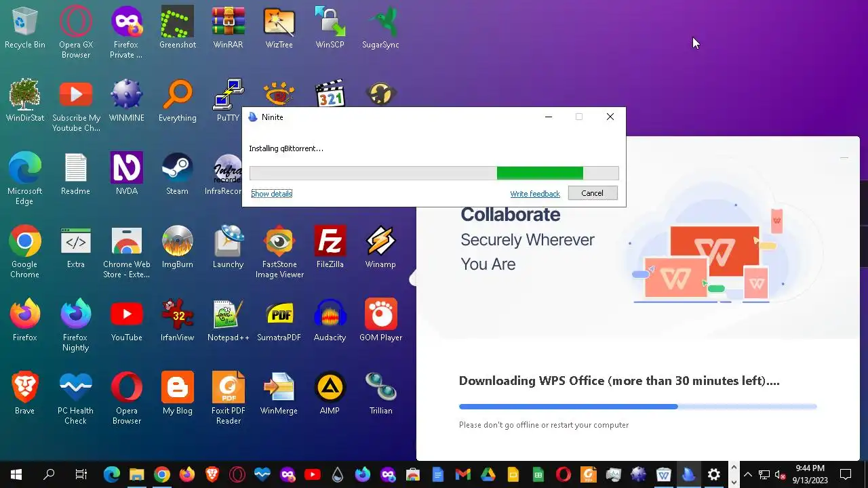Viewport: 868px width, 488px height.
Task: Click the taskbar icons scroll-down arrow
Action: click(x=733, y=482)
